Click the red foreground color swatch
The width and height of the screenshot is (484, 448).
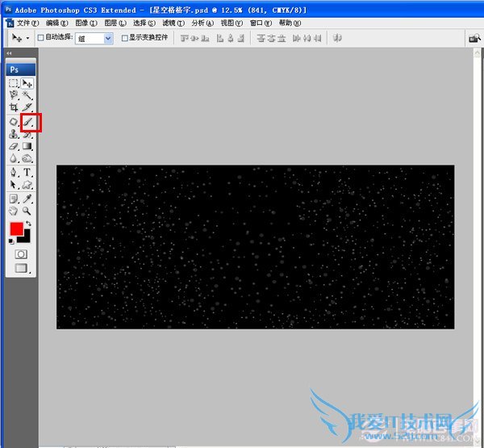pos(16,228)
